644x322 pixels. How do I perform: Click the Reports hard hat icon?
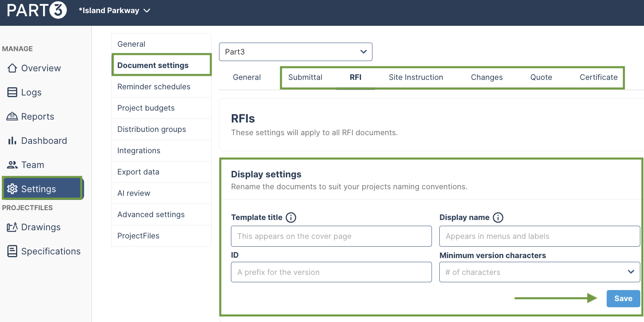pyautogui.click(x=12, y=116)
